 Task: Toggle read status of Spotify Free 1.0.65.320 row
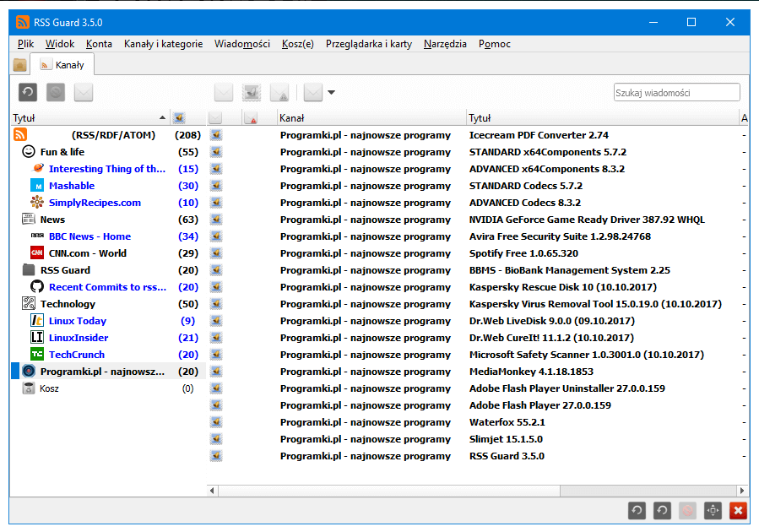(216, 253)
